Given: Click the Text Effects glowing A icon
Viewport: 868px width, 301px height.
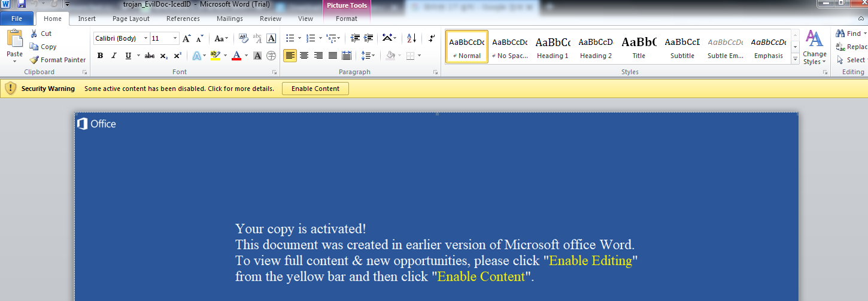Looking at the screenshot, I should click(x=196, y=56).
